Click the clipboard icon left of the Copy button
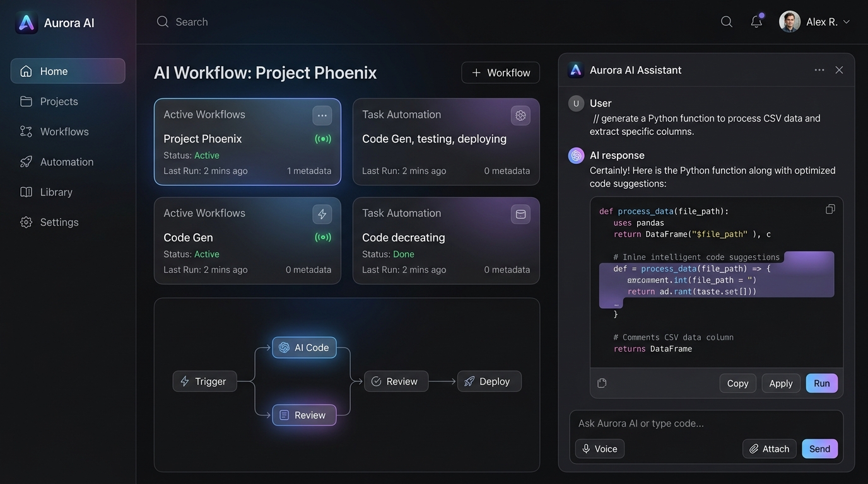The width and height of the screenshot is (868, 484). pos(602,383)
